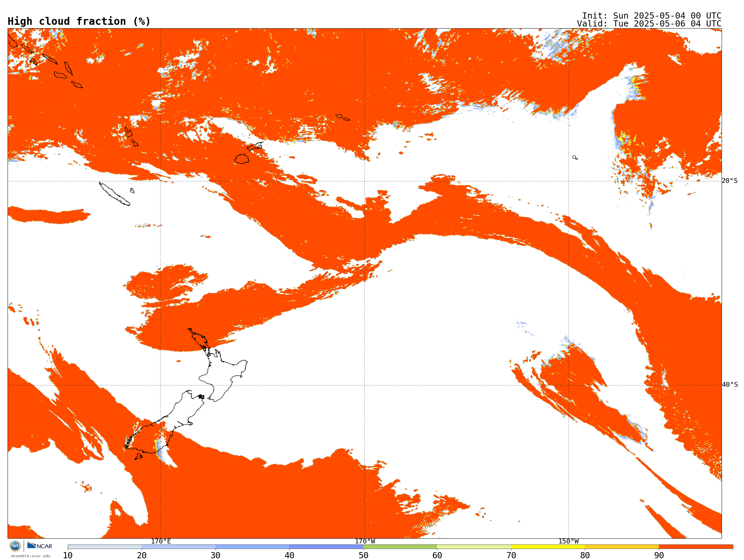Screen dimensions: 744x560
Task: Click the 70-80 bright yellow colorbar segment
Action: [x=548, y=547]
